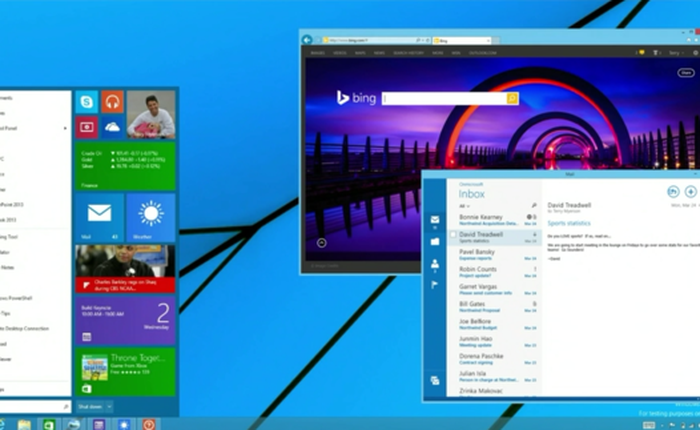Image resolution: width=700 pixels, height=430 pixels.
Task: Go back in Internet Explorer
Action: coord(307,40)
